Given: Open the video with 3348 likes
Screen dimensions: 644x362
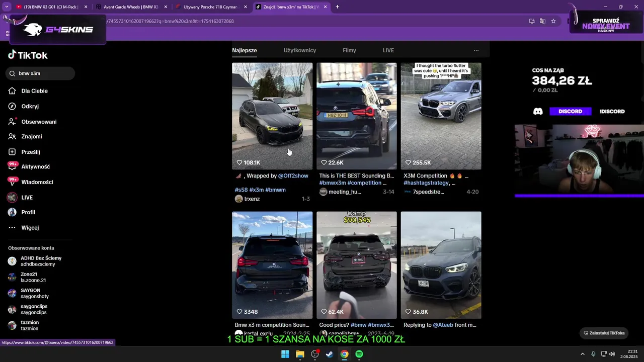Looking at the screenshot, I should point(272,265).
